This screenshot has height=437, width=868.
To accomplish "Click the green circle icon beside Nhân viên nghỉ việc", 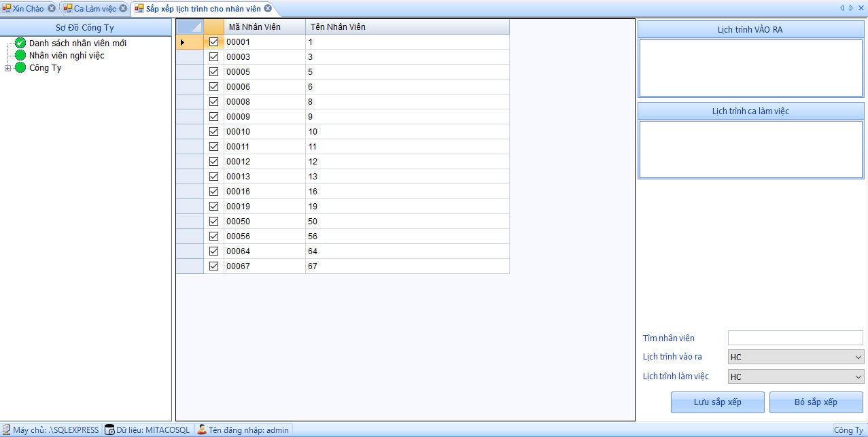I will 20,56.
